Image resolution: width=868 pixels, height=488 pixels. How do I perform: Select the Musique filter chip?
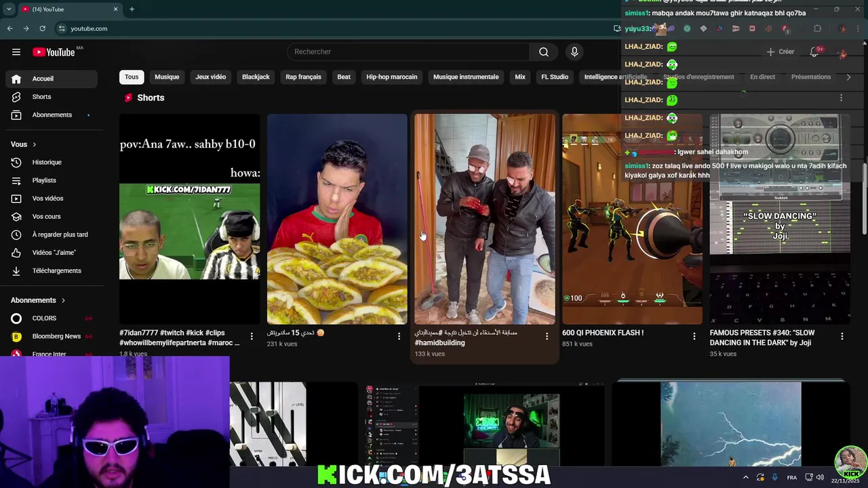click(x=167, y=77)
